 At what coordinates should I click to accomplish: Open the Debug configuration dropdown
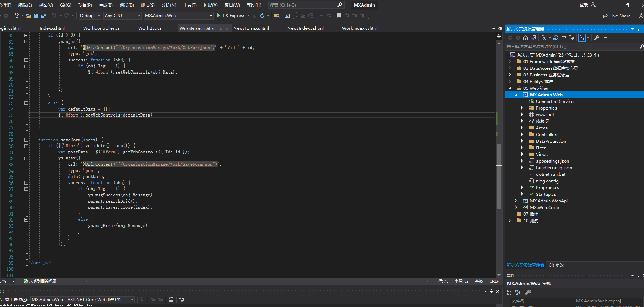coord(90,16)
